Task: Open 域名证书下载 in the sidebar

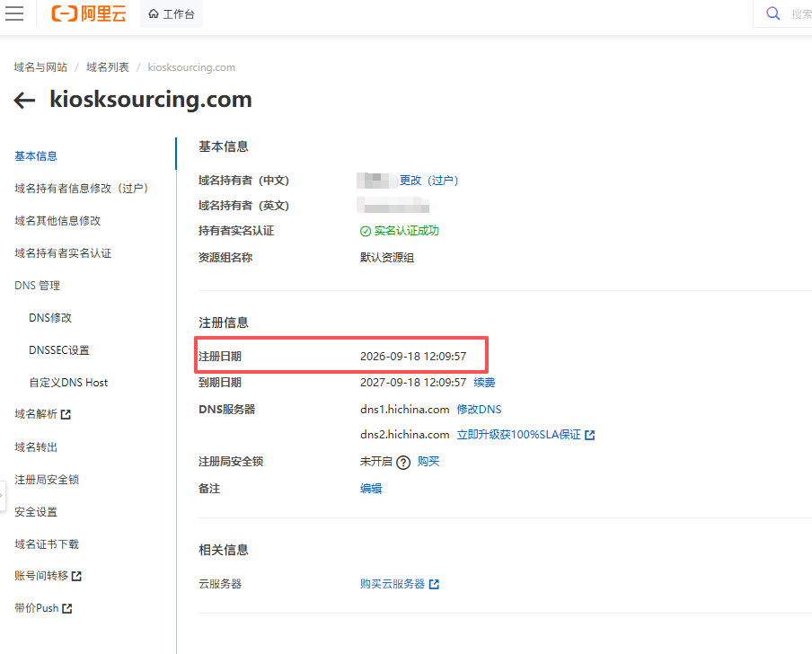Action: [47, 544]
